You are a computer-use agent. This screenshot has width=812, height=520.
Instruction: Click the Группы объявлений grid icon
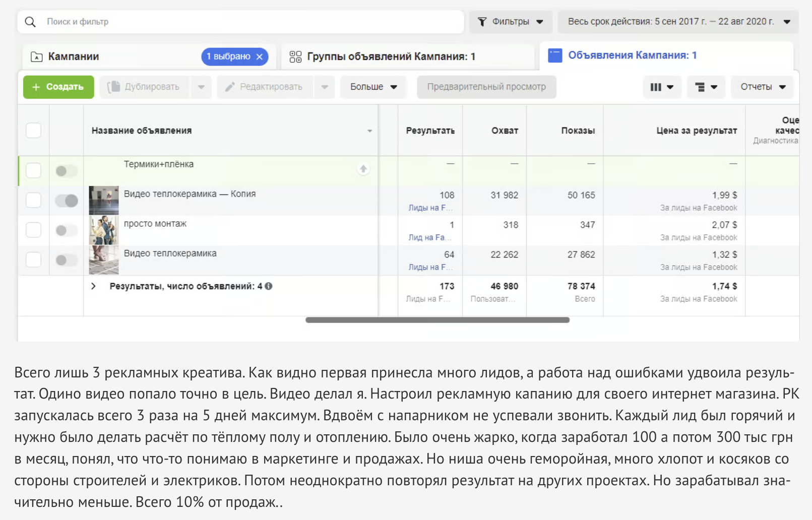pyautogui.click(x=295, y=56)
